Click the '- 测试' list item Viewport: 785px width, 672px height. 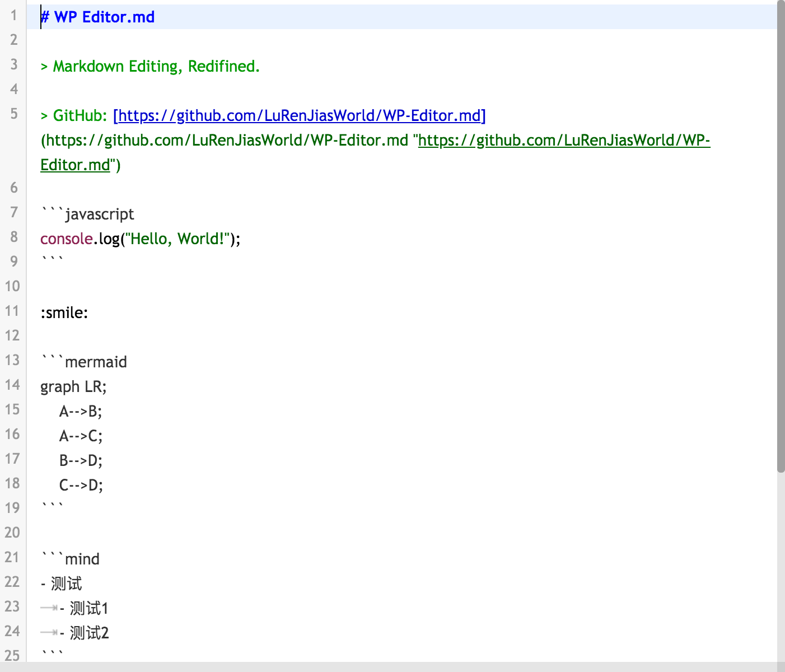pos(61,584)
